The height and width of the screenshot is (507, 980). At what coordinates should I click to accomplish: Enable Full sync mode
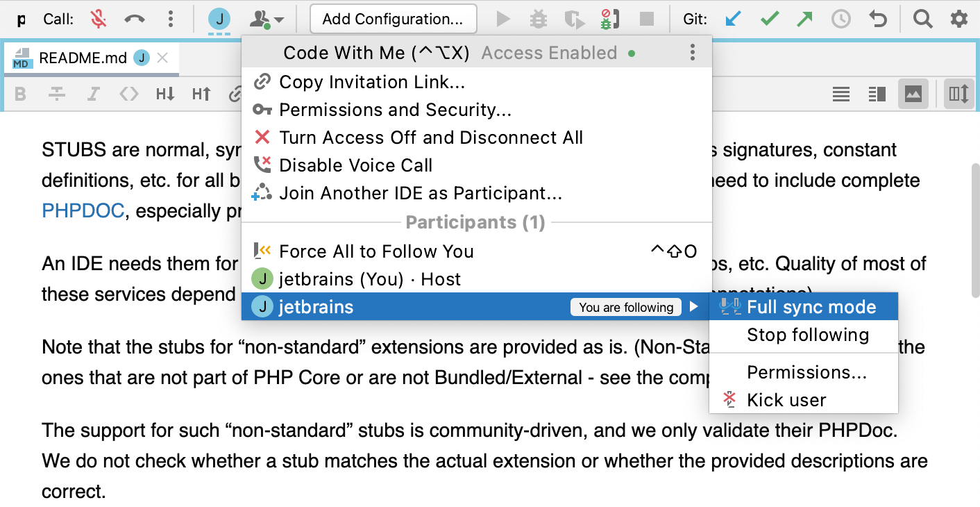(811, 307)
